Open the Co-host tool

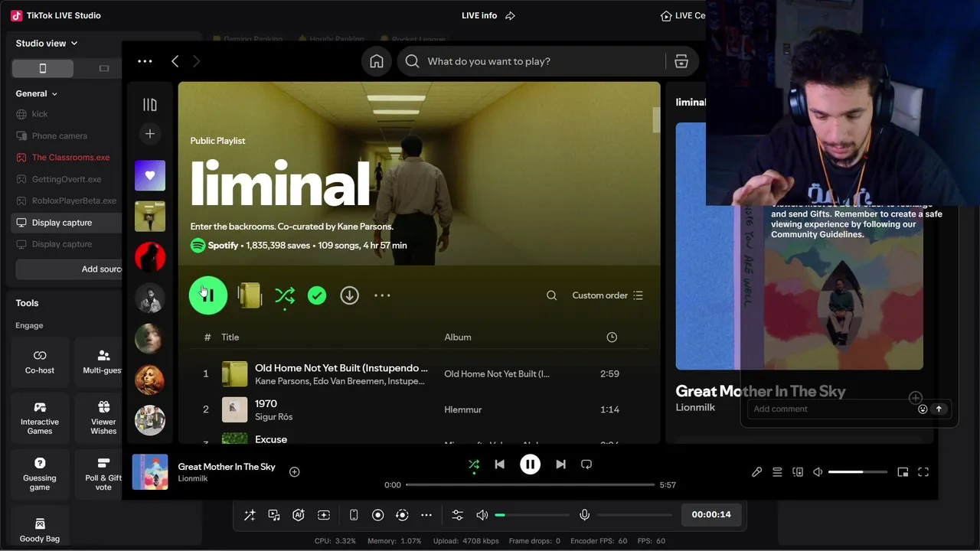pos(40,363)
